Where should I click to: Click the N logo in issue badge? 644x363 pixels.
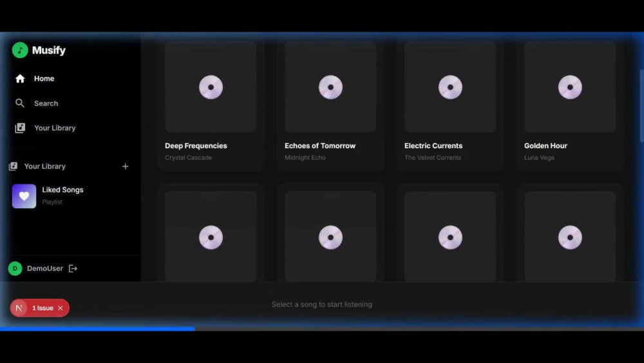point(19,308)
